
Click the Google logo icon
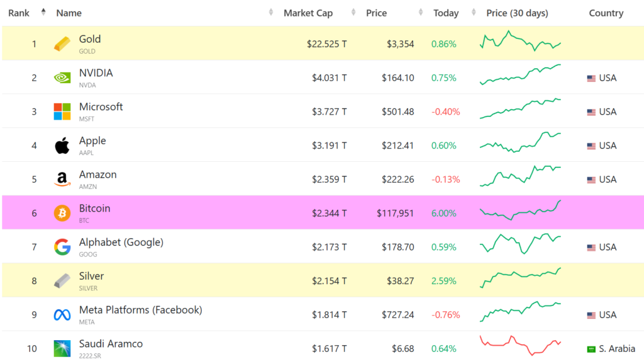(x=62, y=247)
